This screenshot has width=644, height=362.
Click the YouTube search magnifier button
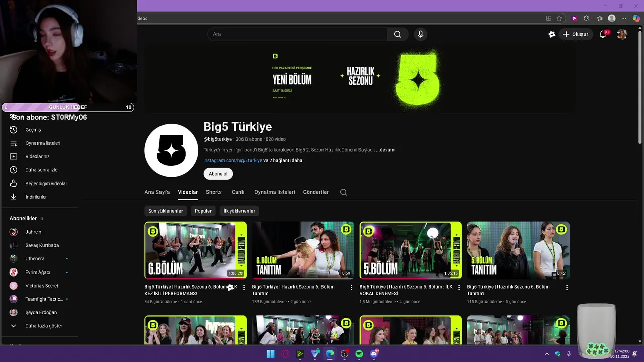pos(397,34)
